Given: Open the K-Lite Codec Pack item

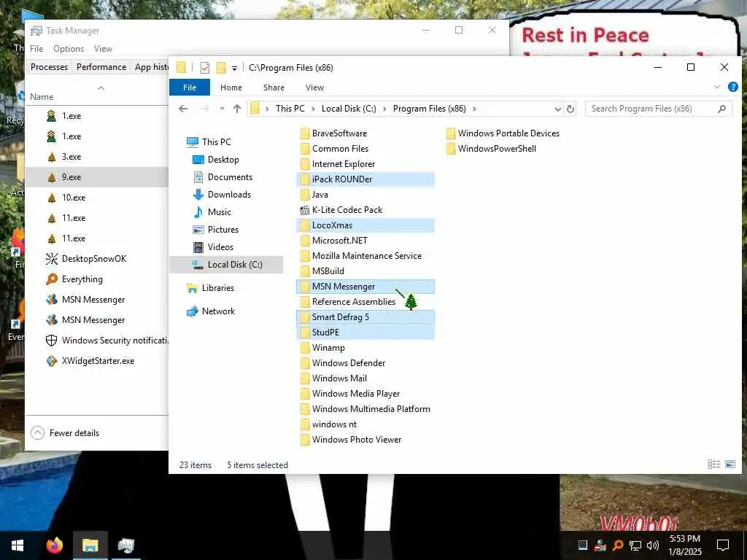Looking at the screenshot, I should tap(341, 210).
